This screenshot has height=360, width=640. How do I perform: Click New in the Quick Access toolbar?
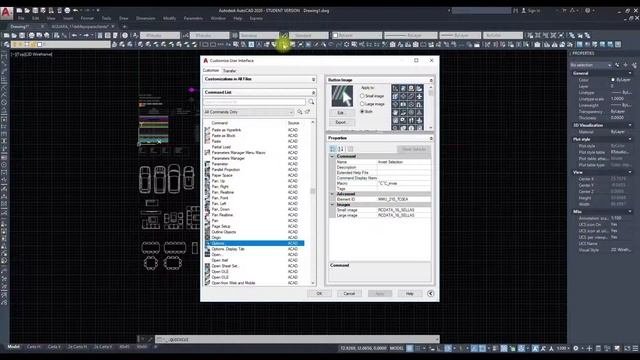click(19, 11)
